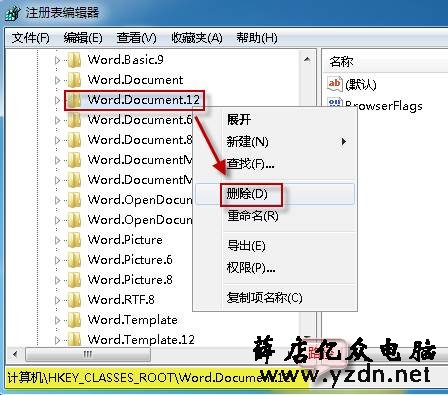Click the Word.Template folder icon

pyautogui.click(x=74, y=320)
